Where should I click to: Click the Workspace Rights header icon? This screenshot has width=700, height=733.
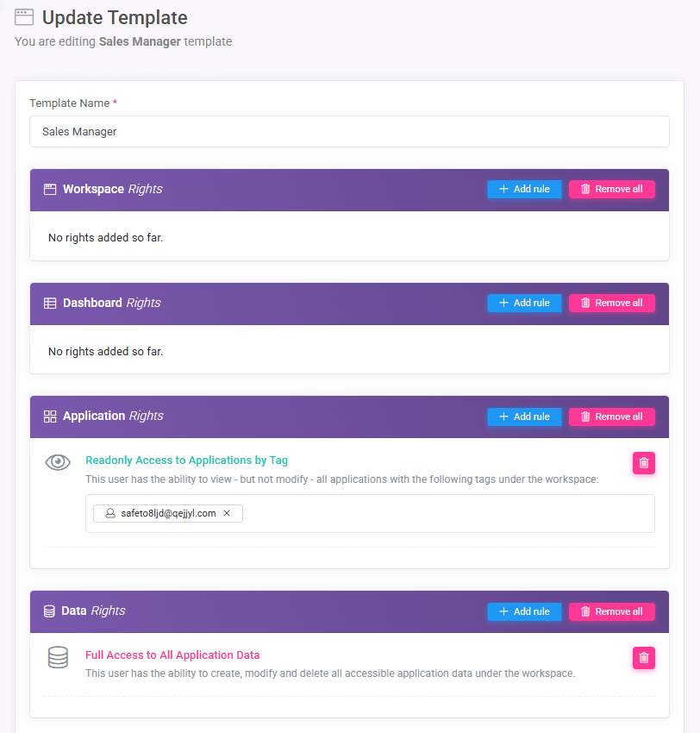tap(49, 190)
